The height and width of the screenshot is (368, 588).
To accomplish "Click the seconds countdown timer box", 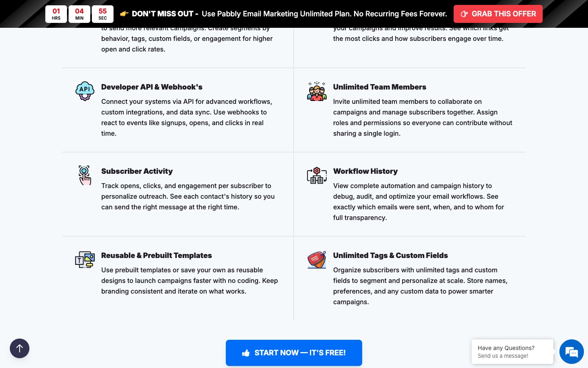I will [x=102, y=14].
